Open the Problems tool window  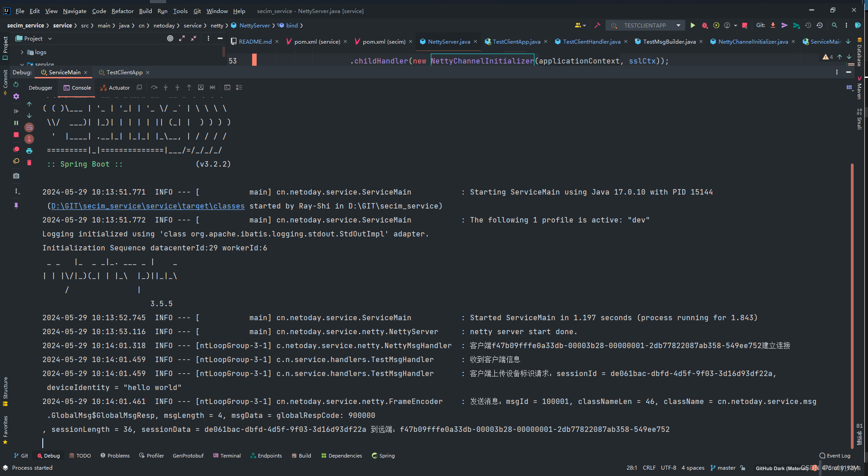pyautogui.click(x=115, y=456)
